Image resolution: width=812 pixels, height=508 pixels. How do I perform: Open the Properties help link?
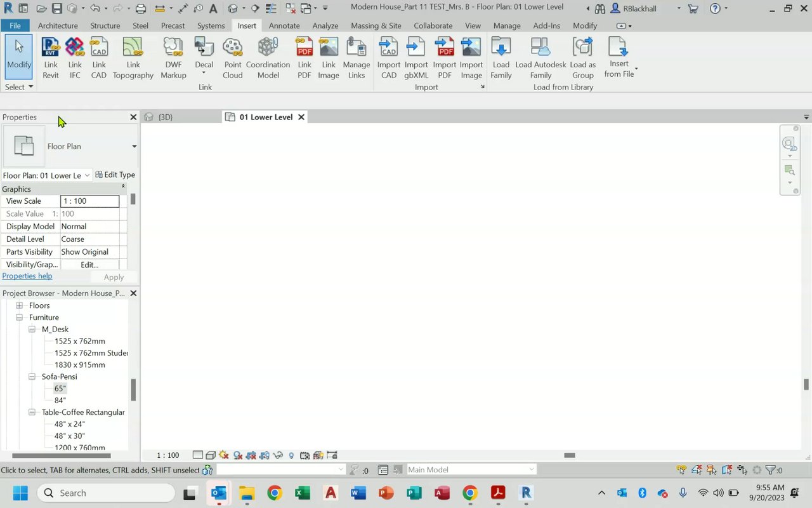[27, 276]
